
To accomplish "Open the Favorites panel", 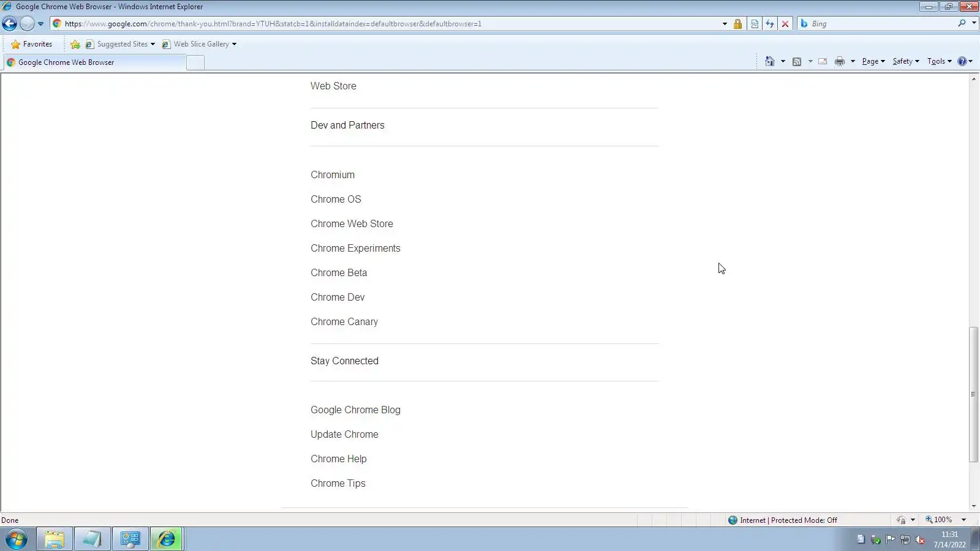I will point(32,44).
